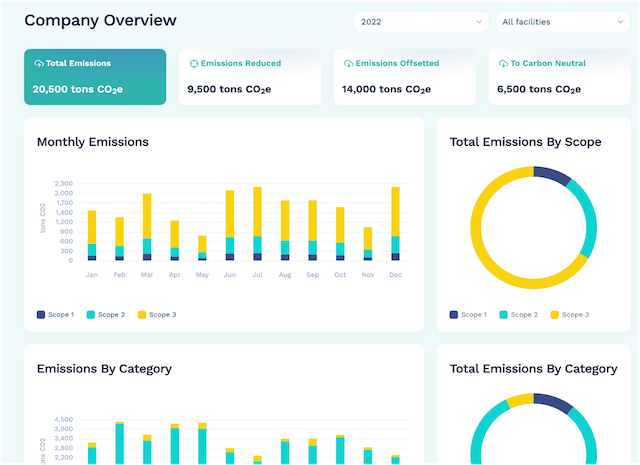Toggle Scope 2 in Total Emissions By Scope legend
The width and height of the screenshot is (640, 465).
pos(519,314)
